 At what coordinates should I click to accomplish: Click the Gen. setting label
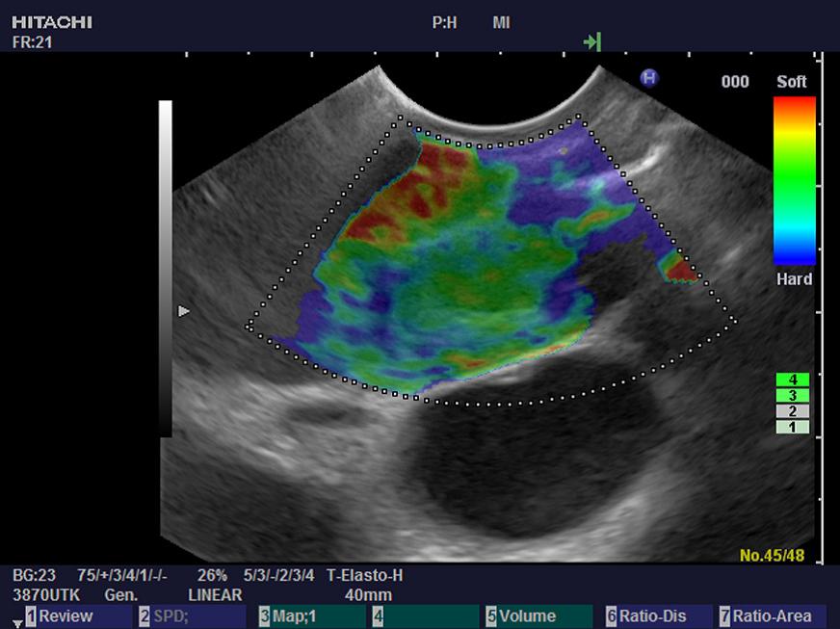pos(121,595)
